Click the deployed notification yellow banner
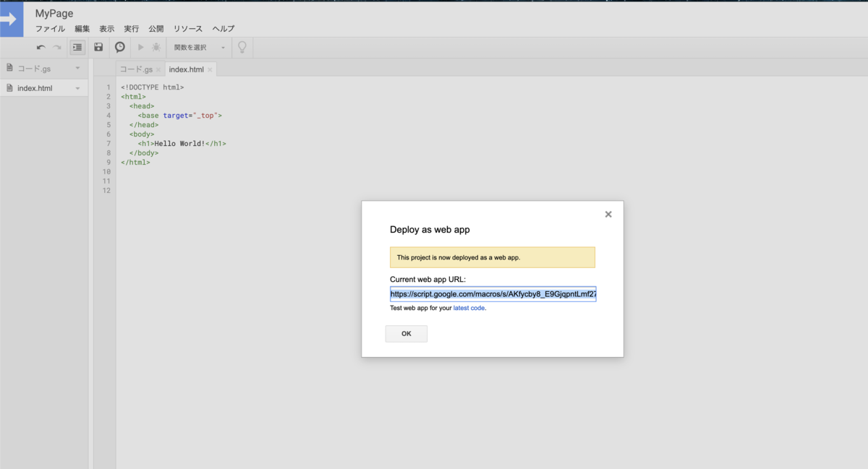Image resolution: width=868 pixels, height=469 pixels. [x=493, y=257]
